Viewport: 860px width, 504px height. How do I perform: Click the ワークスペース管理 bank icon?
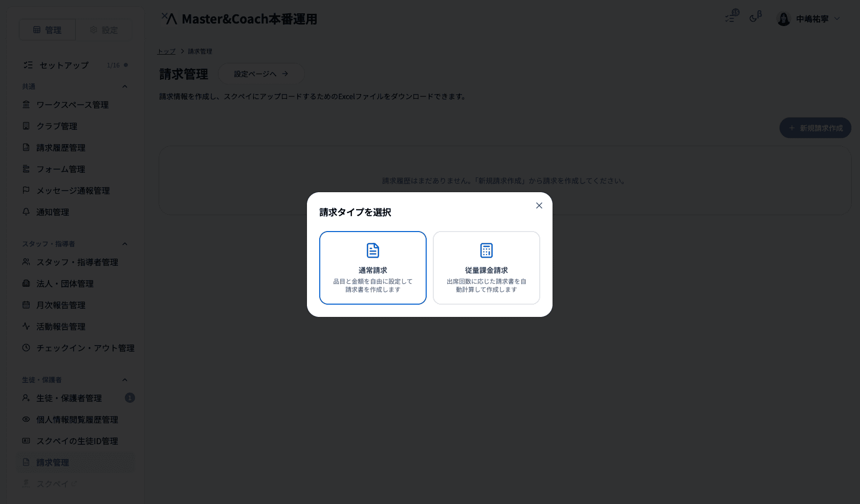click(26, 104)
